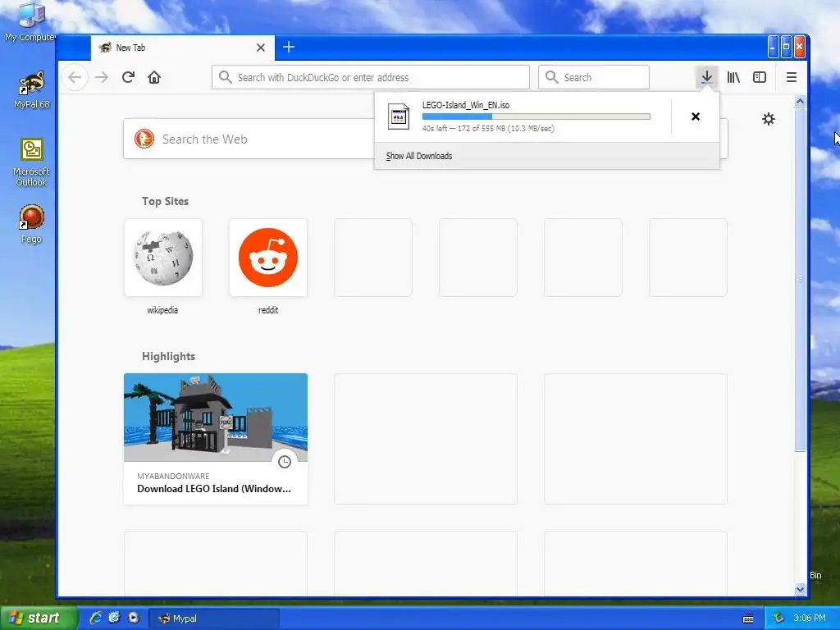
Task: Launch Internet Explorer from quick launch
Action: point(96,618)
